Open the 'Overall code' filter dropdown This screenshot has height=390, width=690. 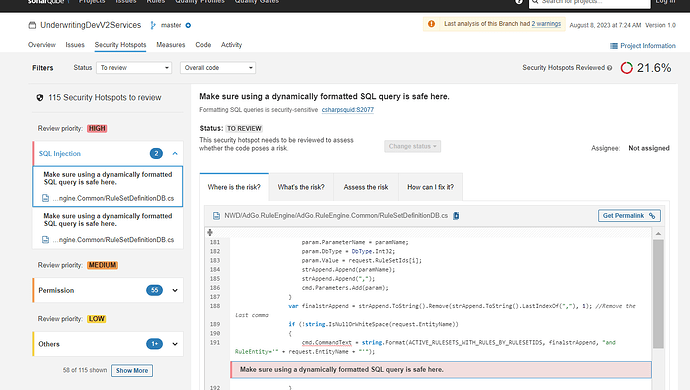tap(218, 68)
